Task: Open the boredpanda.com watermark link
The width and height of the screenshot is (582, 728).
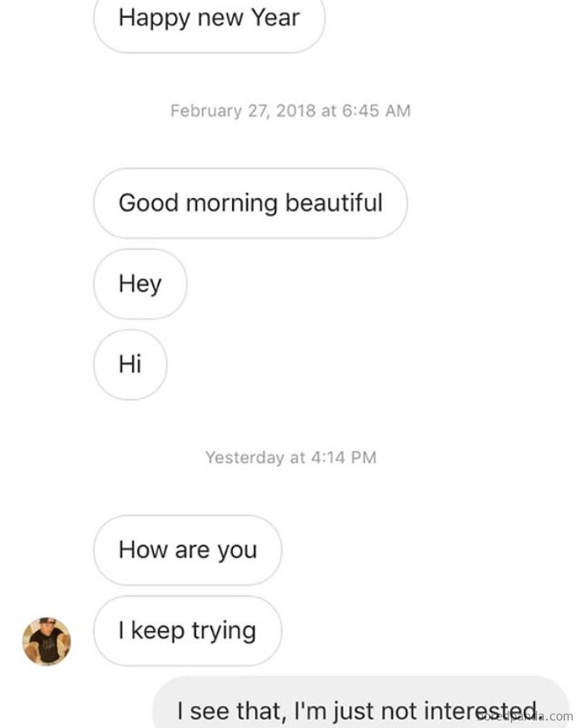Action: click(525, 718)
